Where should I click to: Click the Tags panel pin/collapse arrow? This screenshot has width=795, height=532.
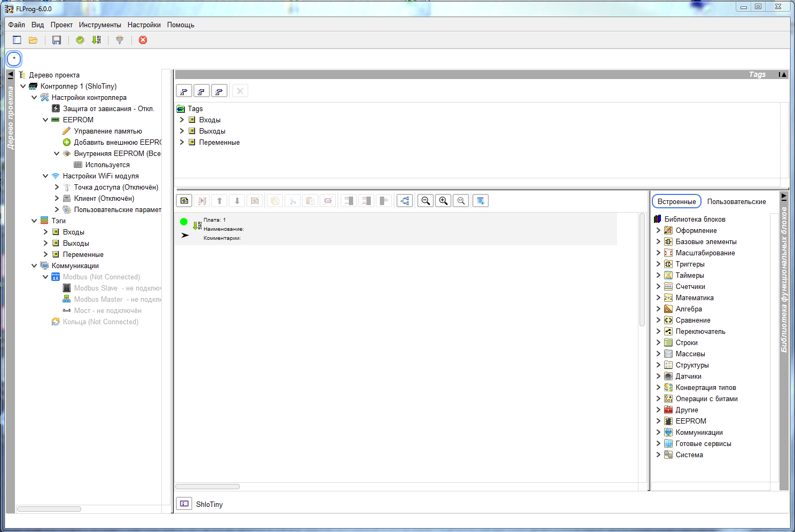coord(783,75)
